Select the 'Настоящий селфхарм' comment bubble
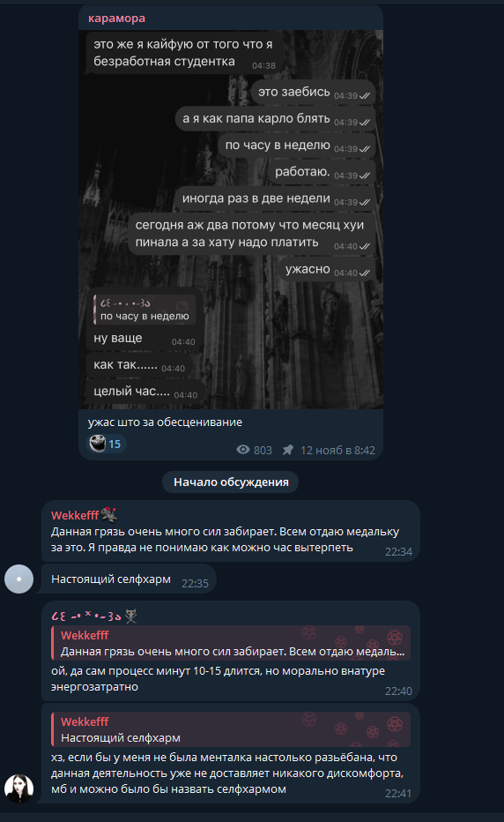Viewport: 504px width, 822px height. (129, 579)
